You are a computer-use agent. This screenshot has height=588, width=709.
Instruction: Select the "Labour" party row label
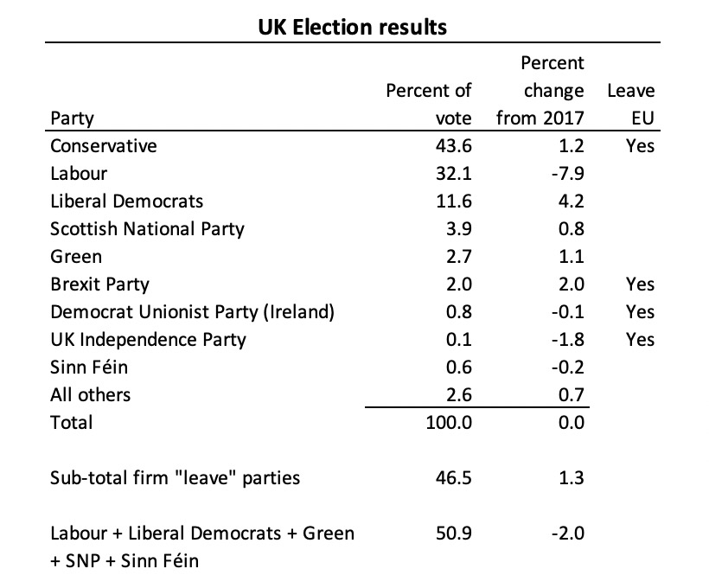[x=79, y=173]
